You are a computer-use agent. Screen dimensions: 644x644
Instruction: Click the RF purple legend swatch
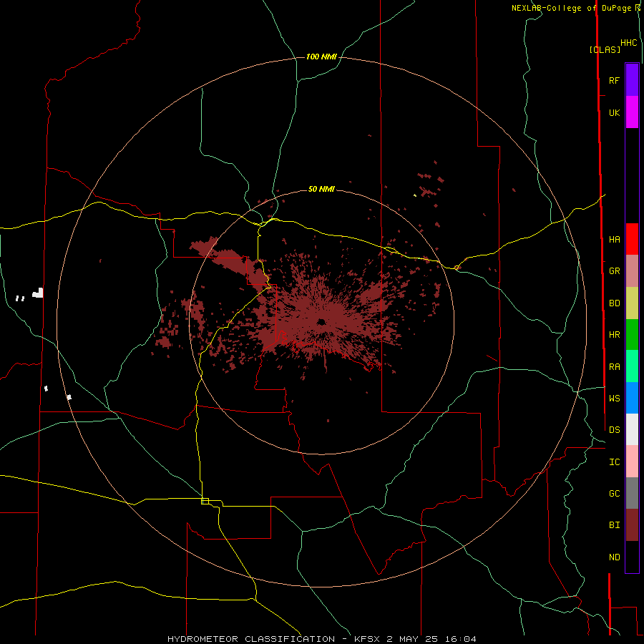point(632,80)
